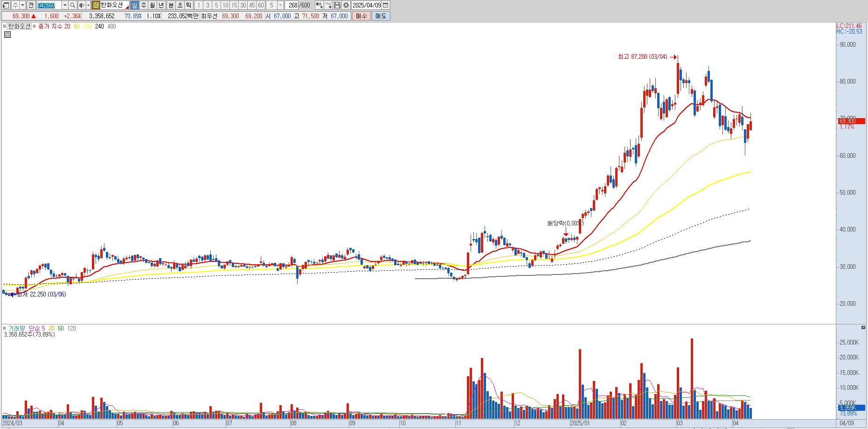Switch to weekly (주) chart period
Screen dimensions: 868x429
pos(144,5)
